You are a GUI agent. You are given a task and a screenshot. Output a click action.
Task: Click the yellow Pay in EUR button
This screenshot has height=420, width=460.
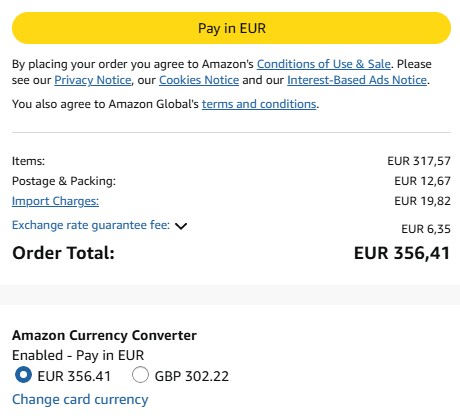pyautogui.click(x=231, y=28)
